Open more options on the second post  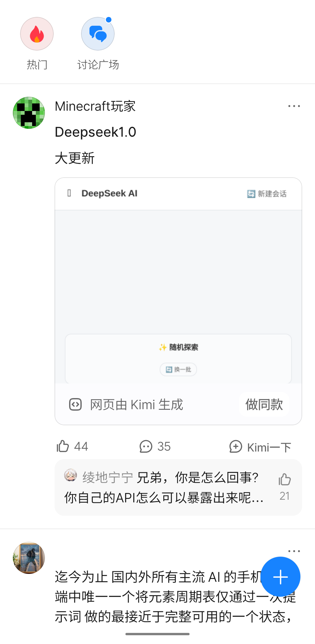click(x=294, y=551)
